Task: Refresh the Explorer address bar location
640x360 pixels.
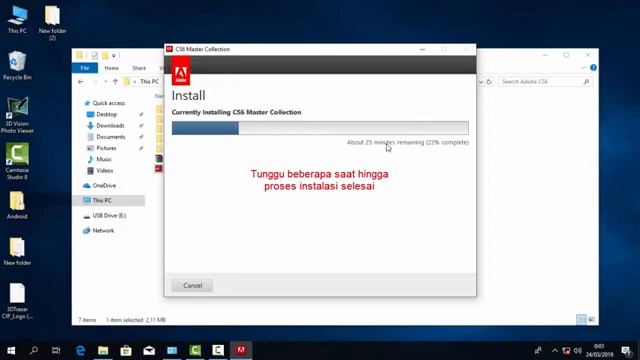Action: [489, 82]
